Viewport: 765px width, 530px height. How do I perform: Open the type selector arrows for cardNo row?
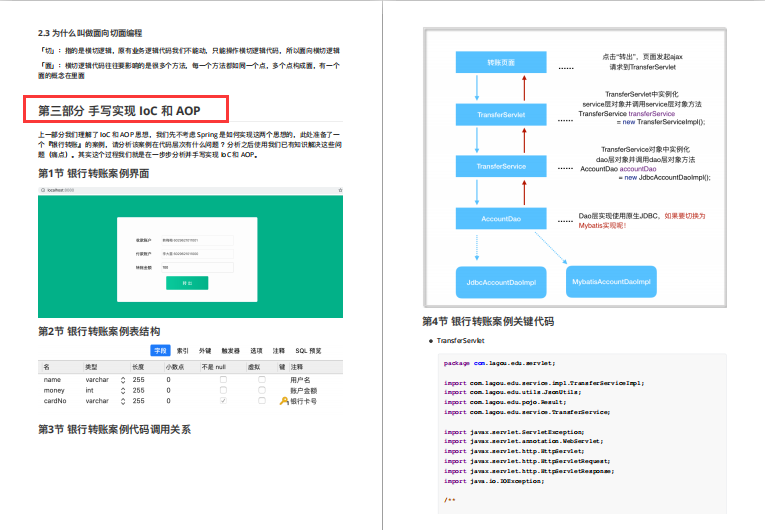point(123,401)
